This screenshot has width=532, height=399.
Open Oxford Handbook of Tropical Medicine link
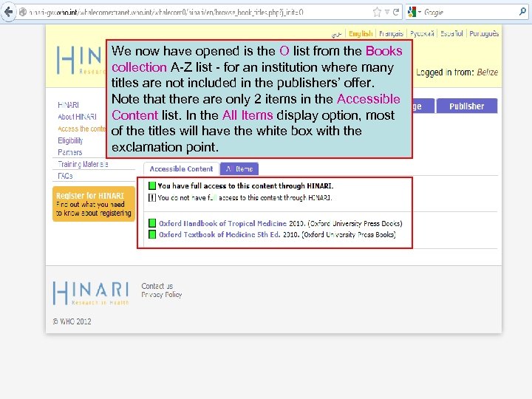tap(222, 223)
